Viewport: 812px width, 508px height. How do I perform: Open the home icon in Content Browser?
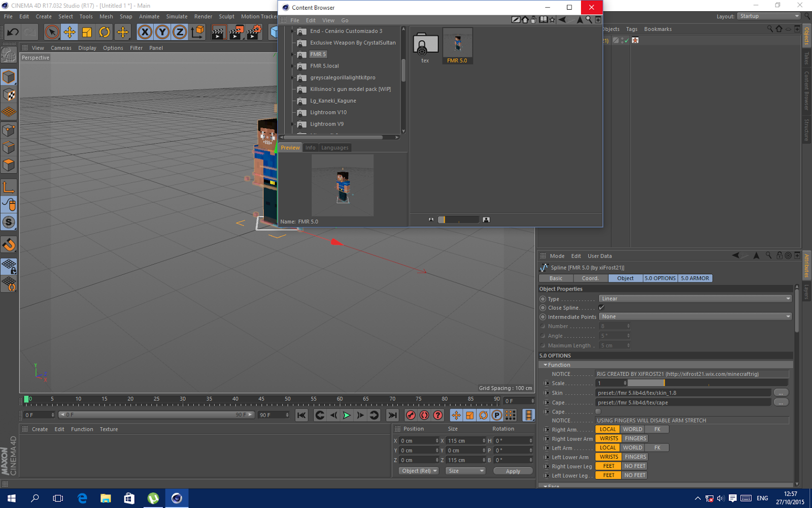click(525, 20)
